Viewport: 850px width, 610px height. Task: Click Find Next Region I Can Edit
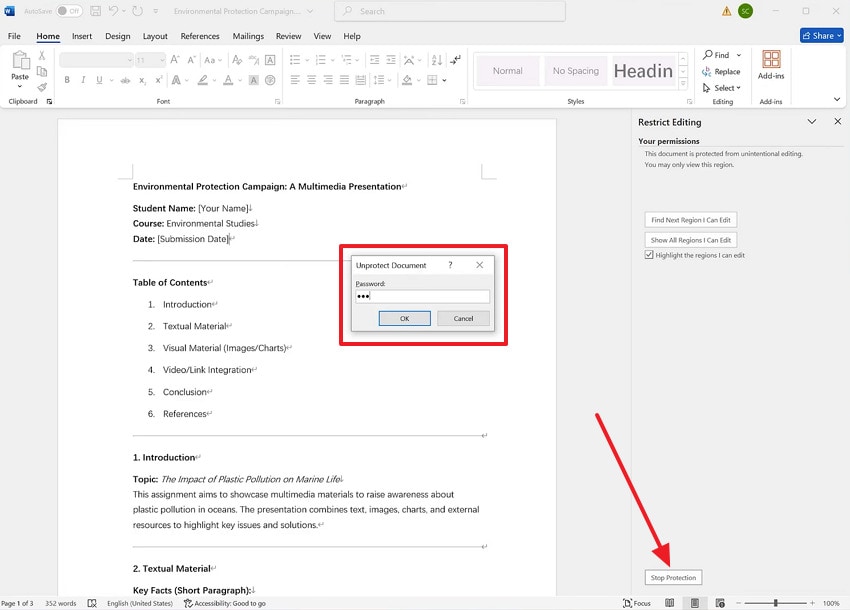coord(691,220)
